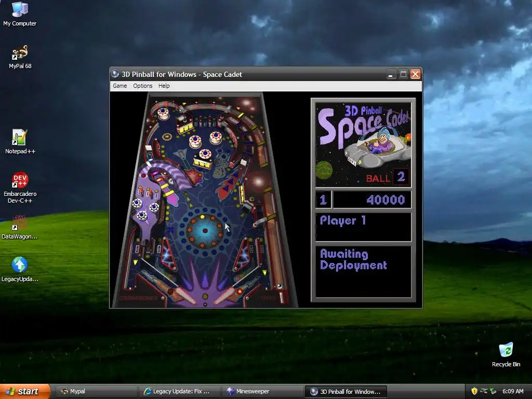
Task: Select the Recycle Bin icon
Action: [x=506, y=354]
